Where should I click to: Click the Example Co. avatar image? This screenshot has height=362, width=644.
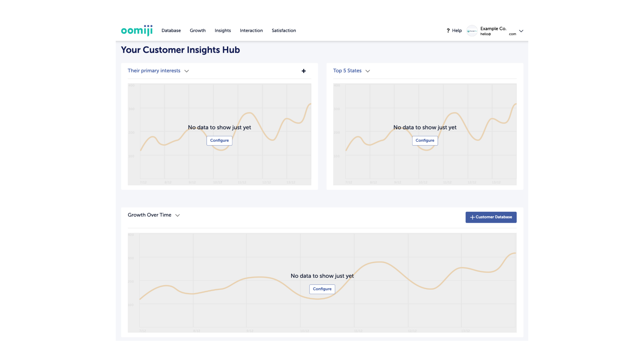(x=472, y=31)
